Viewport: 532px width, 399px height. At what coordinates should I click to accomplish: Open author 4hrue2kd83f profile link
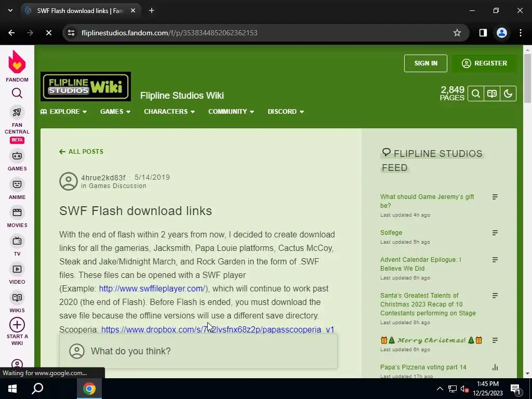pos(103,178)
